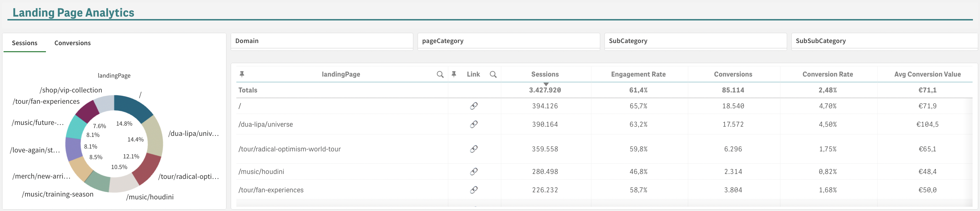Screen dimensions: 980x211
Task: Expand the SubCategory filter
Action: tap(695, 41)
